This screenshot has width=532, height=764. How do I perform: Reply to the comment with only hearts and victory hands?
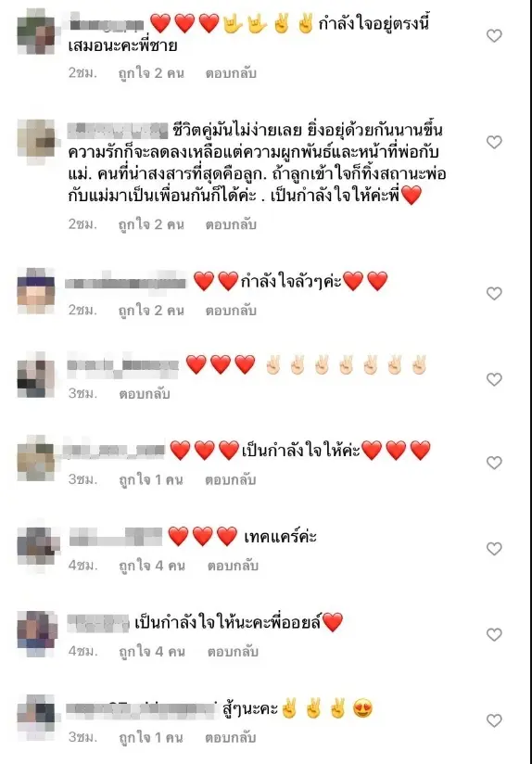[x=145, y=394]
